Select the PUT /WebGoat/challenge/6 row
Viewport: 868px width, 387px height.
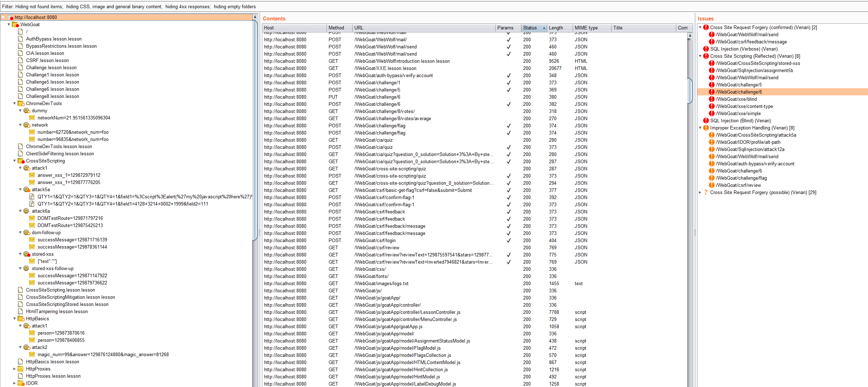point(475,97)
